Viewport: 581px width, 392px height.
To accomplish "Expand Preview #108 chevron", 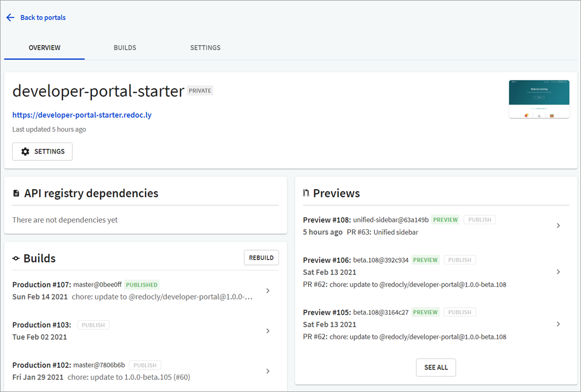I will point(559,225).
